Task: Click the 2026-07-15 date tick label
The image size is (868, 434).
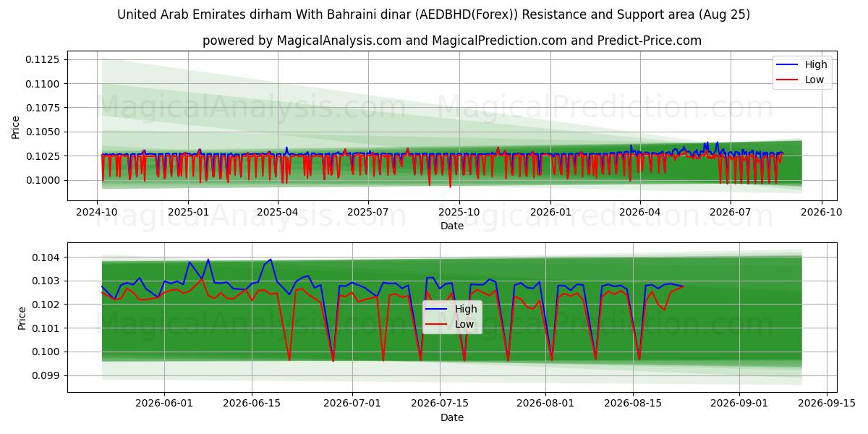Action: point(441,404)
